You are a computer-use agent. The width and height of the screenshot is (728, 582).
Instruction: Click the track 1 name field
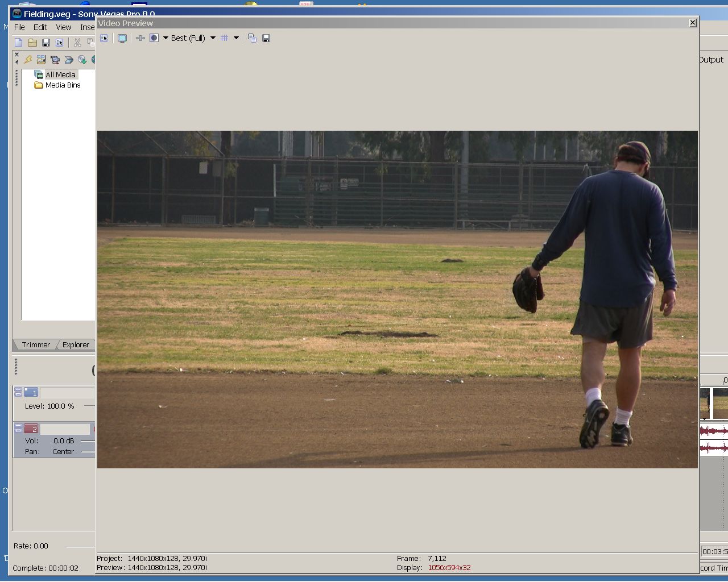tap(67, 393)
